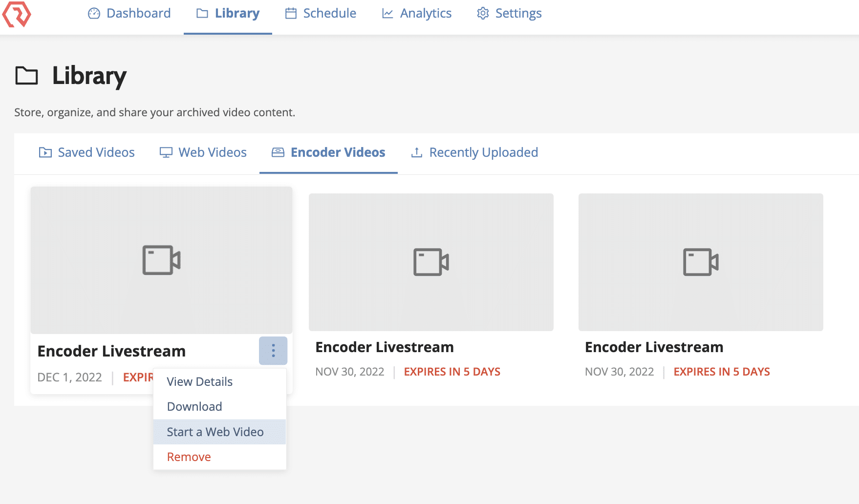The image size is (859, 504).
Task: Choose Download in the context menu
Action: coord(194,407)
